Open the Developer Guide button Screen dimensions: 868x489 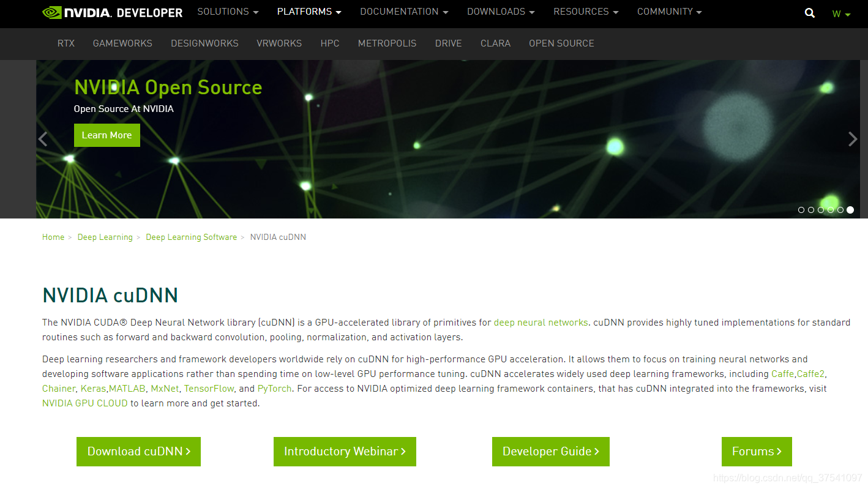click(x=551, y=452)
